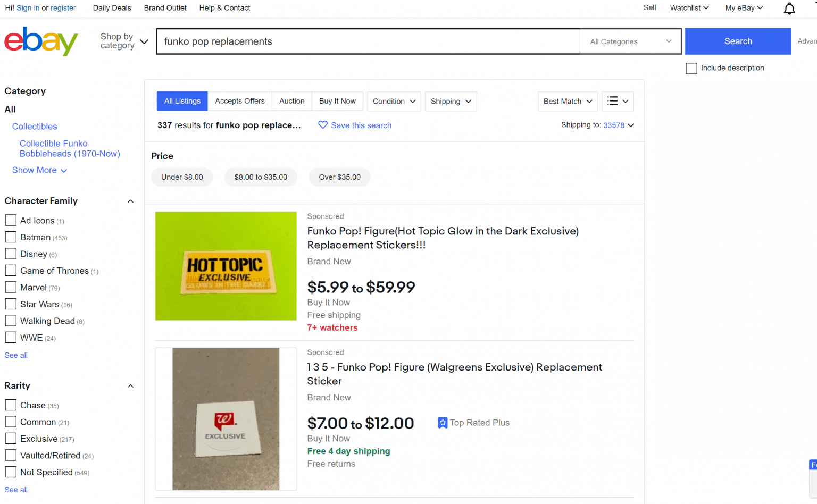Open Shop by category dropdown
This screenshot has width=817, height=504.
124,41
